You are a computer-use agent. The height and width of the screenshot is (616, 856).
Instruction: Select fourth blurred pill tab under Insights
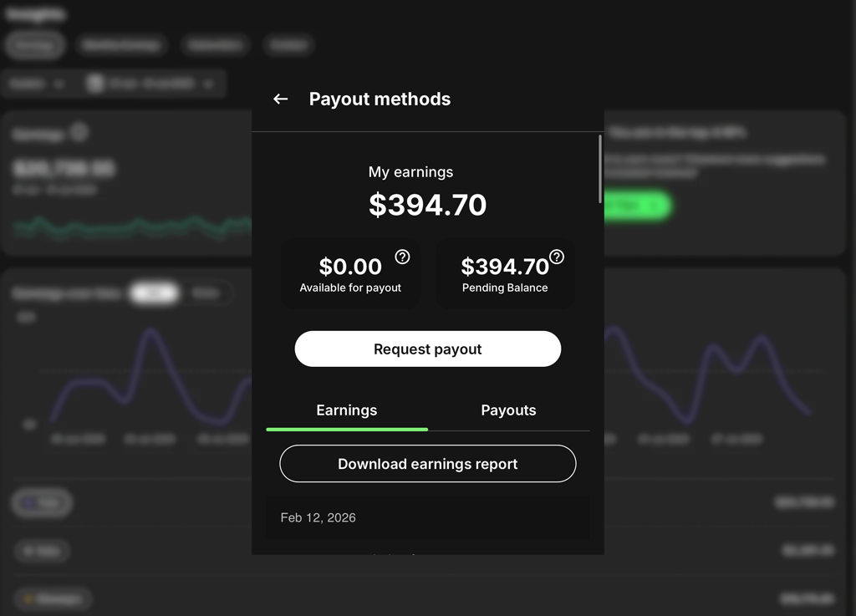coord(288,45)
